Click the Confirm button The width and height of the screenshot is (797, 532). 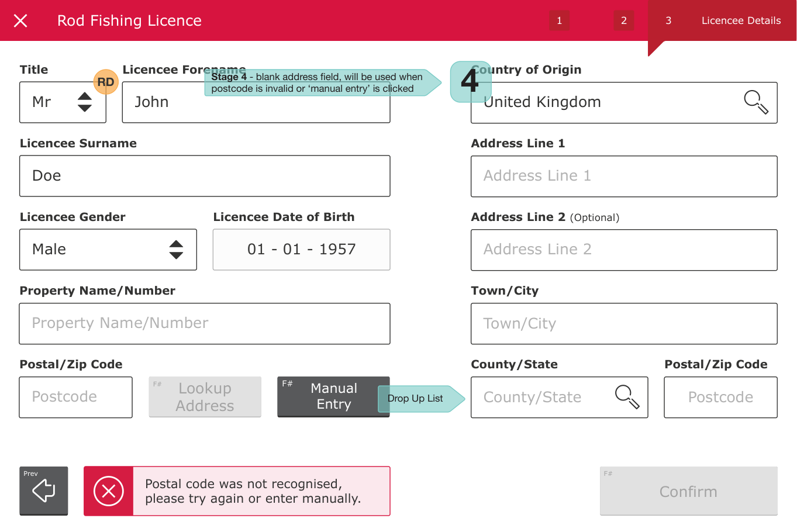coord(688,491)
